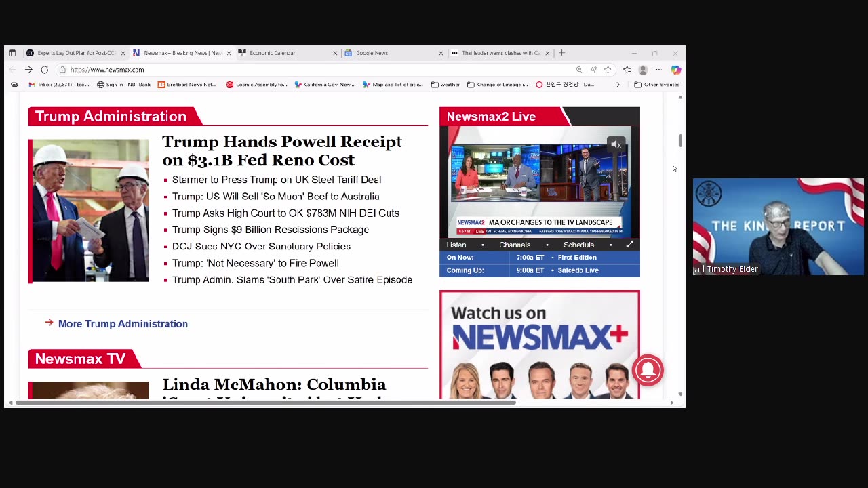Activate the Read aloud icon

point(593,70)
